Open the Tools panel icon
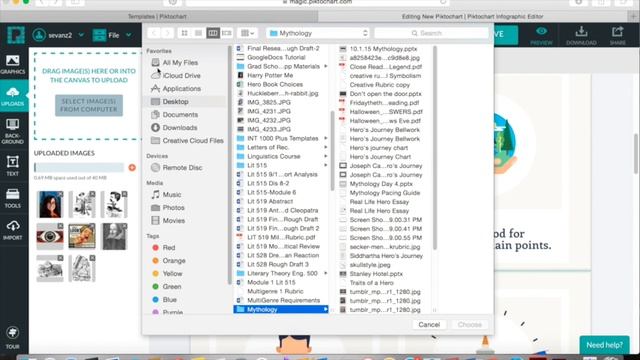Image resolution: width=640 pixels, height=360 pixels. click(x=13, y=198)
